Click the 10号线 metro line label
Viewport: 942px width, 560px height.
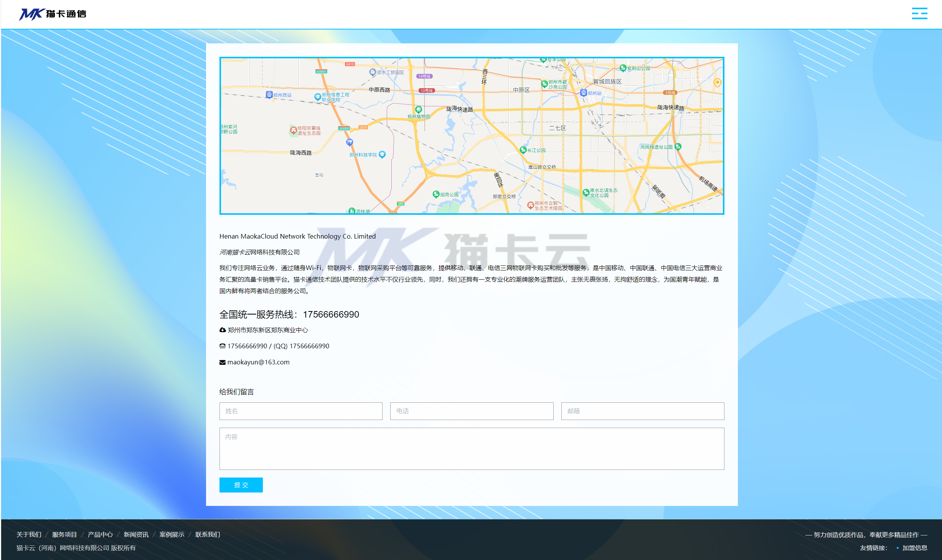pos(426,91)
